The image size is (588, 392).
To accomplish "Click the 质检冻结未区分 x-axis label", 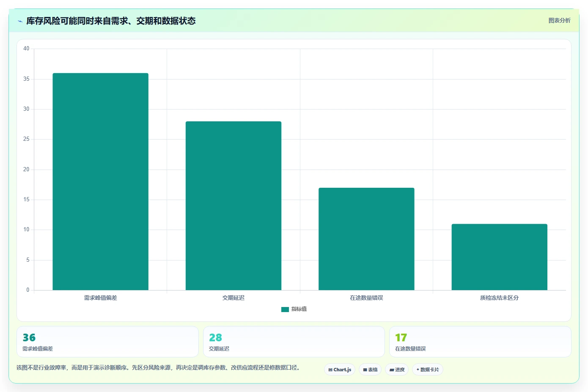I will (499, 298).
